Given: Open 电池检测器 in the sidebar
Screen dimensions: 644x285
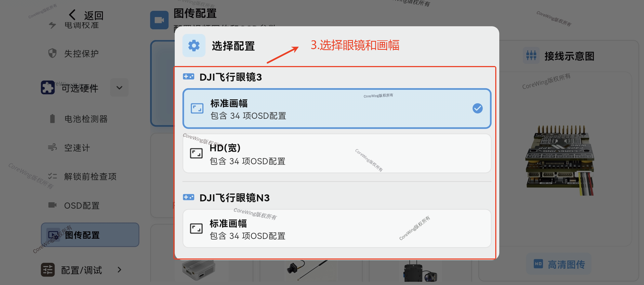Looking at the screenshot, I should click(86, 119).
